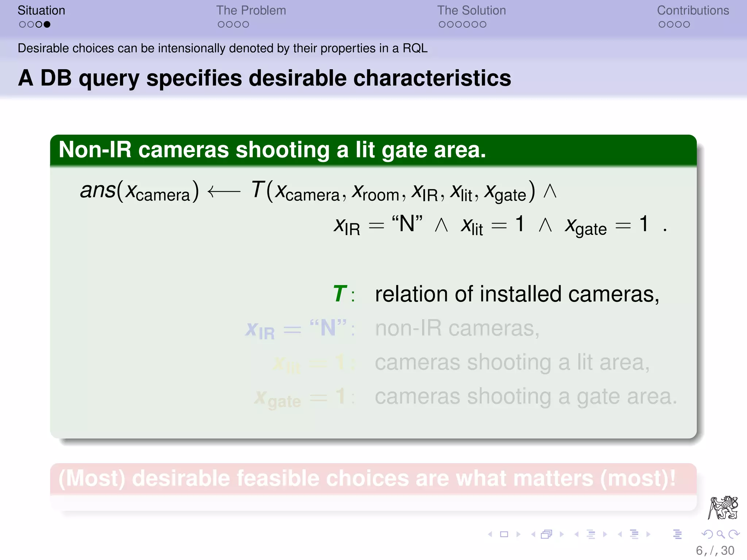Click the green 'T :' label
This screenshot has height=560, width=747.
click(344, 294)
